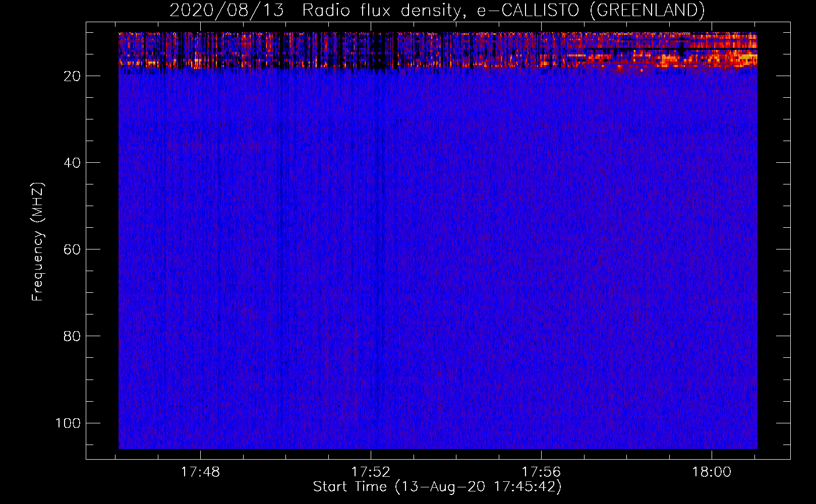This screenshot has height=504, width=816.
Task: Click the Start Time axis label
Action: (437, 487)
